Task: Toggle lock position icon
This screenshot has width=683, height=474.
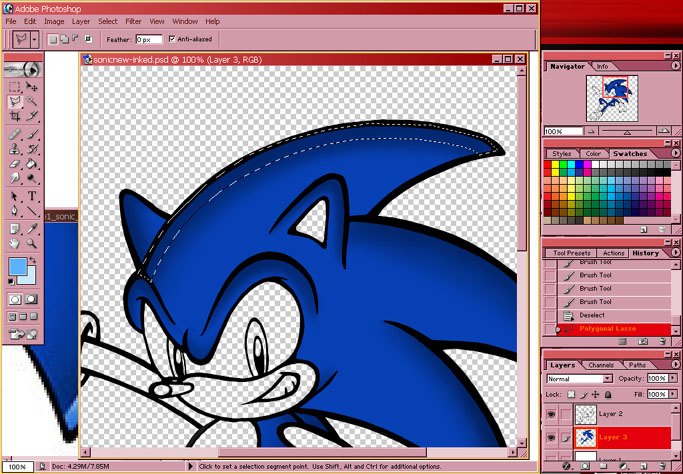Action: coord(596,395)
